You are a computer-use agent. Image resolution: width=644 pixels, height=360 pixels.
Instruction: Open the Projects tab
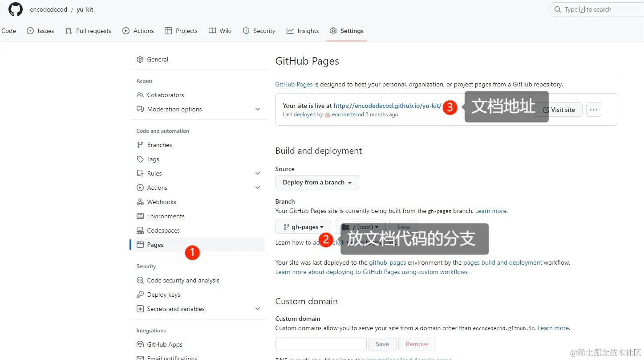(181, 31)
